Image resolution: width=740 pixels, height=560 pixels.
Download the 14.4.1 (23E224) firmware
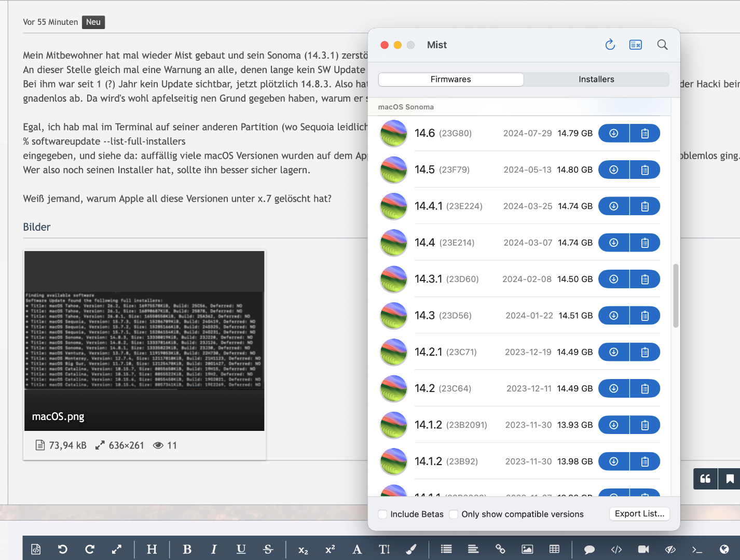coord(614,206)
